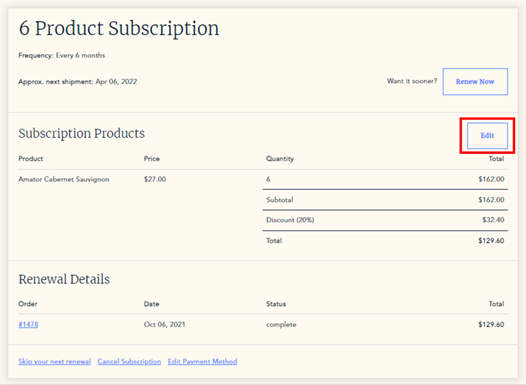Select the Subscription Products heading

[x=82, y=133]
